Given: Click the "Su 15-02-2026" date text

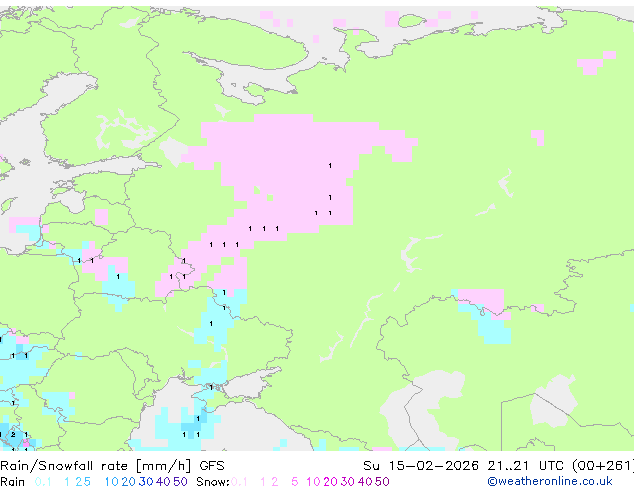Looking at the screenshot, I should click(421, 466).
